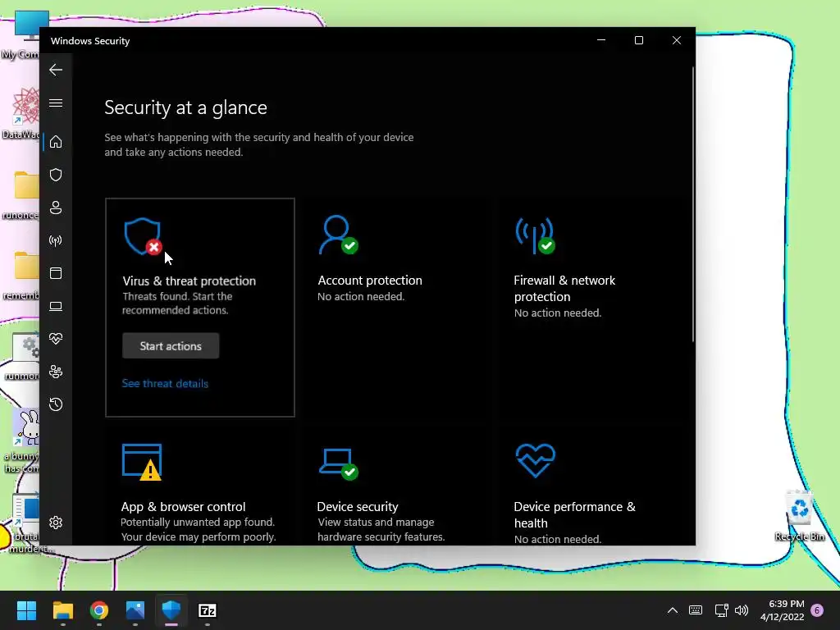Open the notification count badge
840x630 pixels.
[817, 610]
